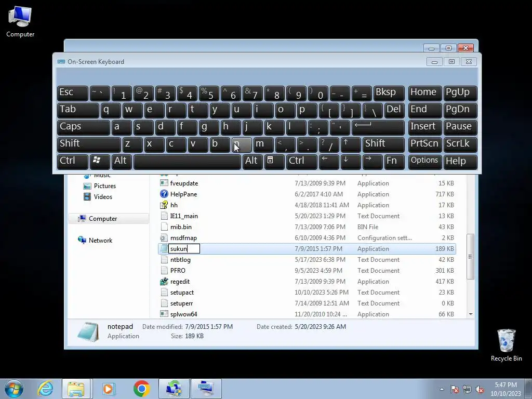Tap the down arrow key
Screen dimensions: 532x399
pyautogui.click(x=351, y=162)
